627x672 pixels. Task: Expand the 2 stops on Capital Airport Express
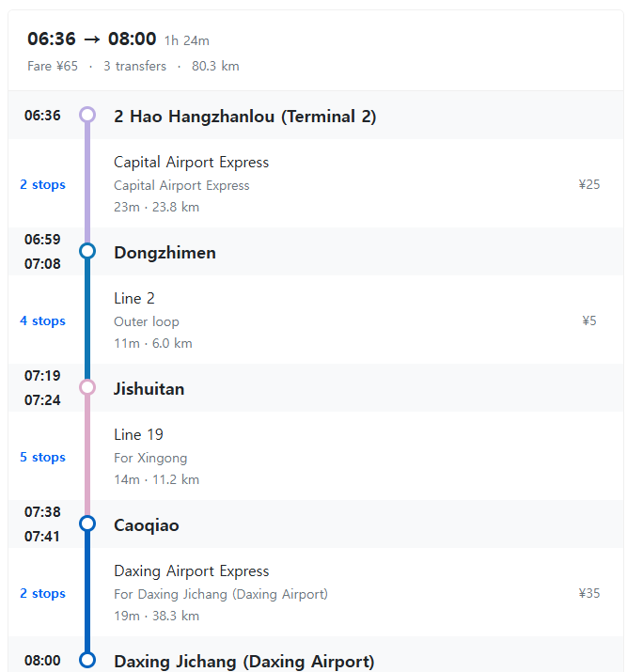click(43, 184)
